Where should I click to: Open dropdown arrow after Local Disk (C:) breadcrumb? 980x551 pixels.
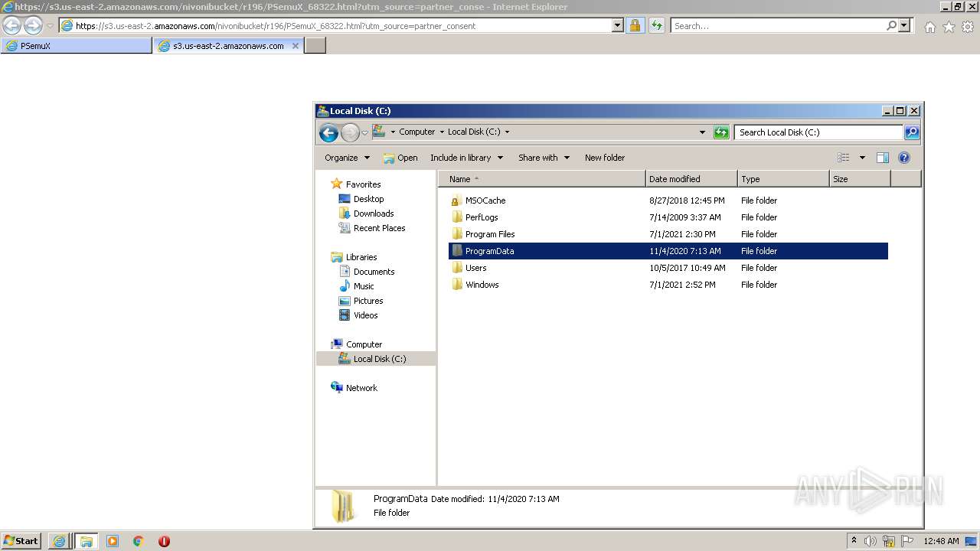pos(507,132)
